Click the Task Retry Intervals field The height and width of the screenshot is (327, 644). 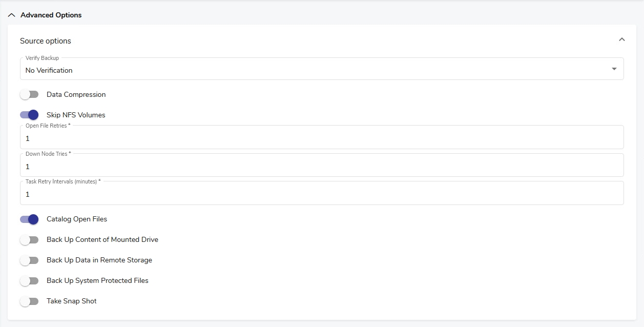pyautogui.click(x=321, y=195)
